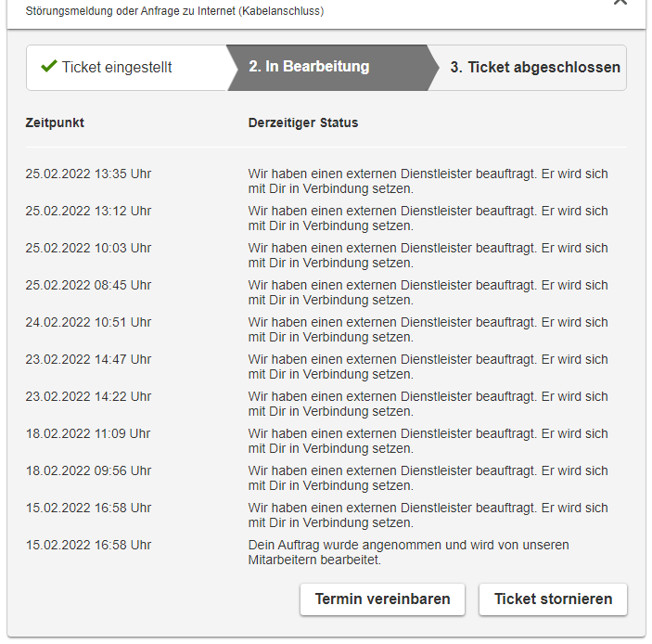Open the '3. Ticket abgeschlossen' step
The image size is (652, 644).
(535, 68)
